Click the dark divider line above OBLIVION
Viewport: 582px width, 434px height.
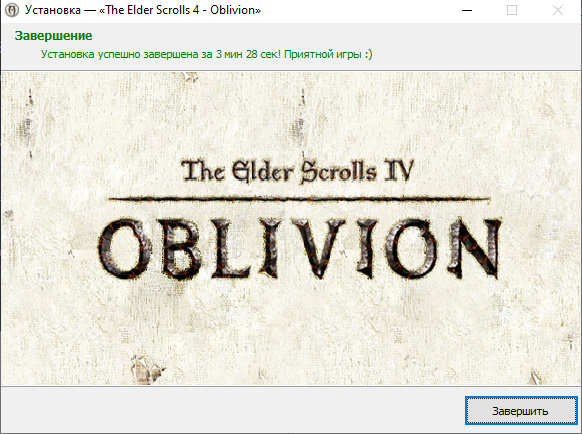(x=299, y=200)
